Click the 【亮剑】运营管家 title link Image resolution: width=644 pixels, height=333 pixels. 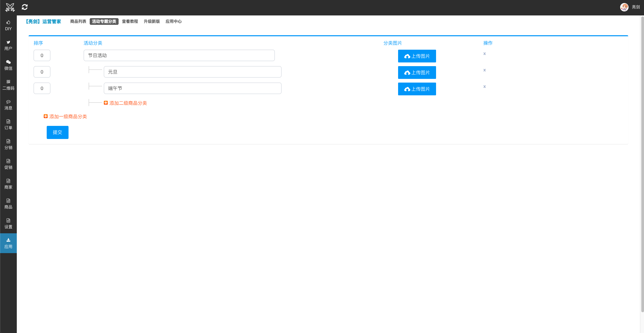pos(43,21)
